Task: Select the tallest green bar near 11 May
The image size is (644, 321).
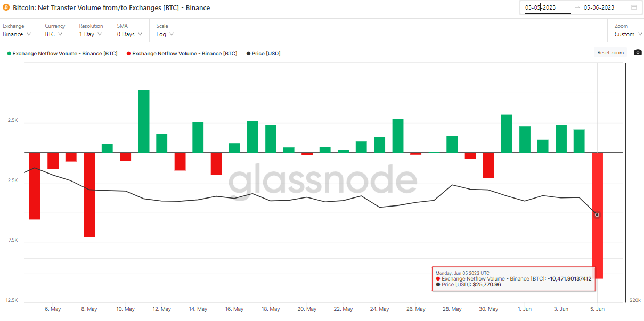Action: [x=144, y=121]
